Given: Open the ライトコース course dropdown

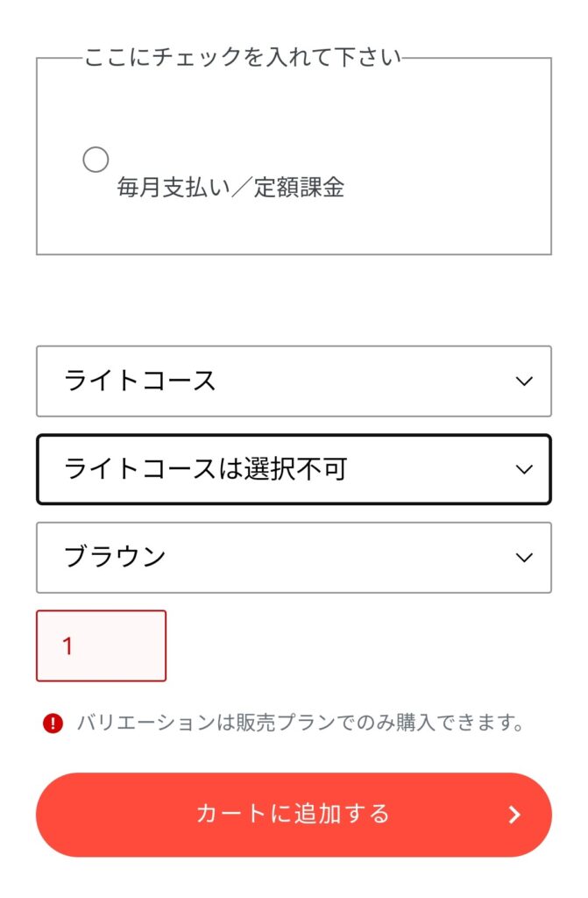Looking at the screenshot, I should pos(294,381).
